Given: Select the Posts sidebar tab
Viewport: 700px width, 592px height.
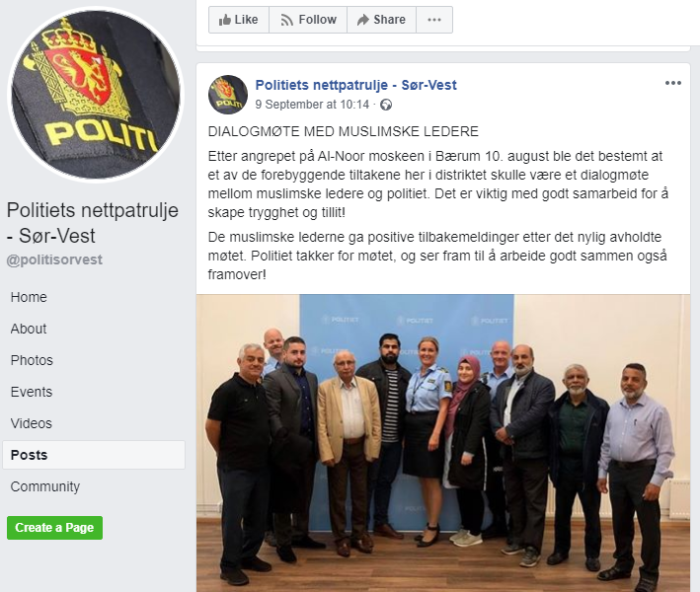Looking at the screenshot, I should coord(94,455).
